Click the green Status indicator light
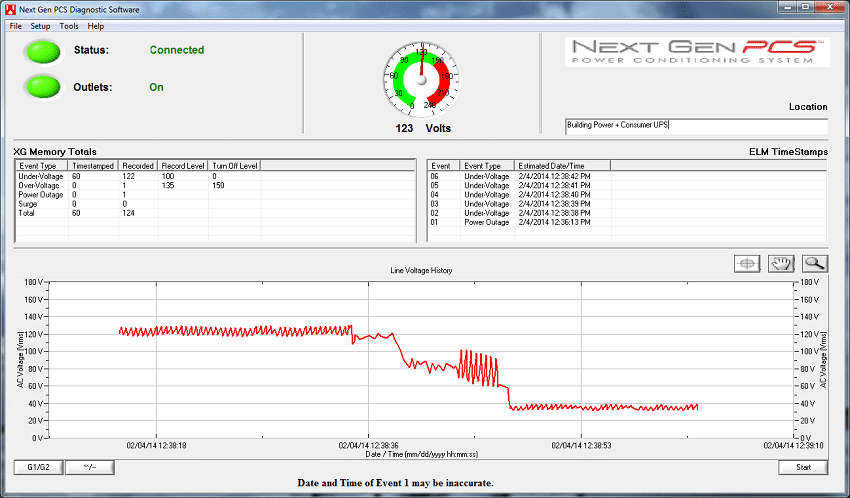Viewport: 850px width, 498px height. pyautogui.click(x=43, y=53)
